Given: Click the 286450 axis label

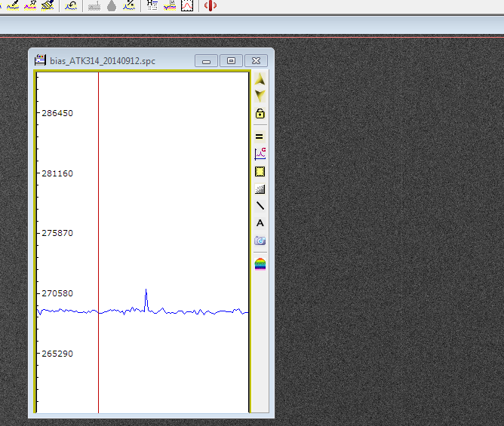Looking at the screenshot, I should 57,113.
